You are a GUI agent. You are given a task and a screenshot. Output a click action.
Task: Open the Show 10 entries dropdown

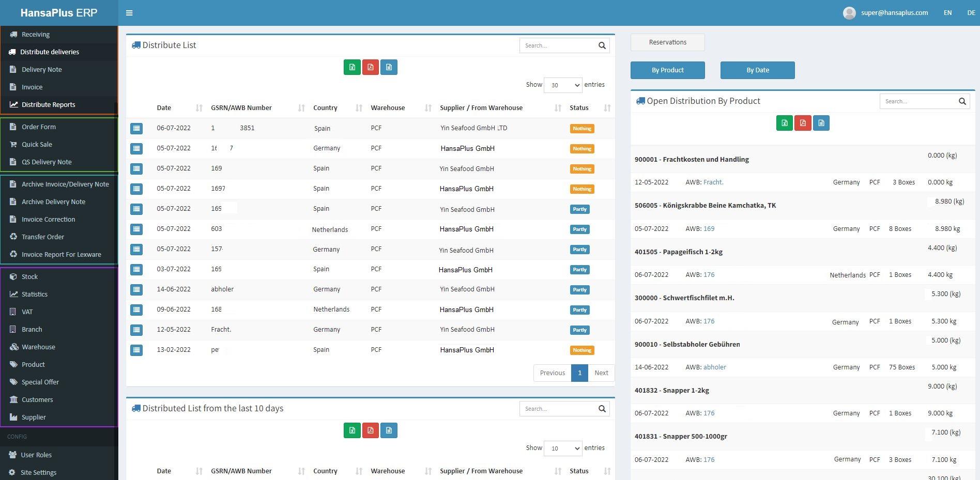pyautogui.click(x=563, y=448)
